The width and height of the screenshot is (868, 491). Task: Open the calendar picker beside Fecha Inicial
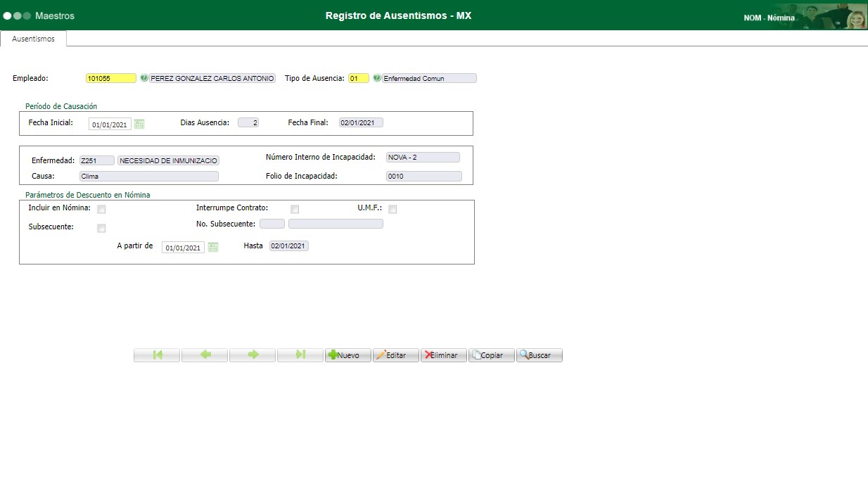click(x=139, y=124)
